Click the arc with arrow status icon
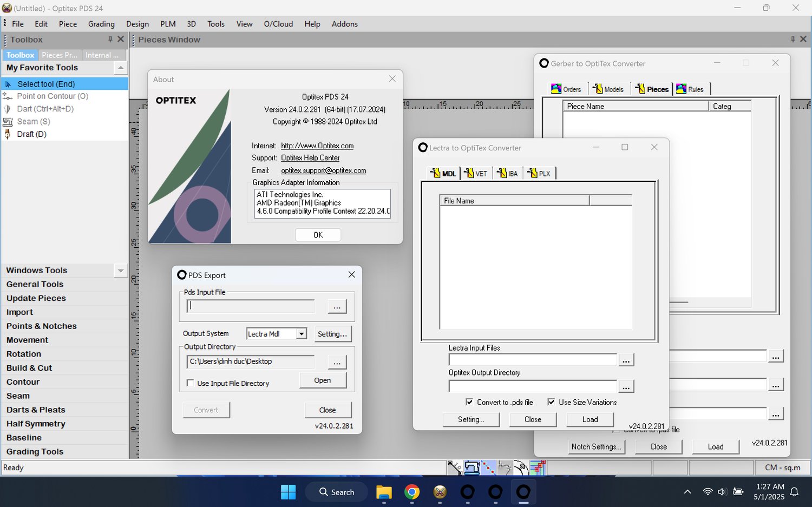 tap(521, 468)
